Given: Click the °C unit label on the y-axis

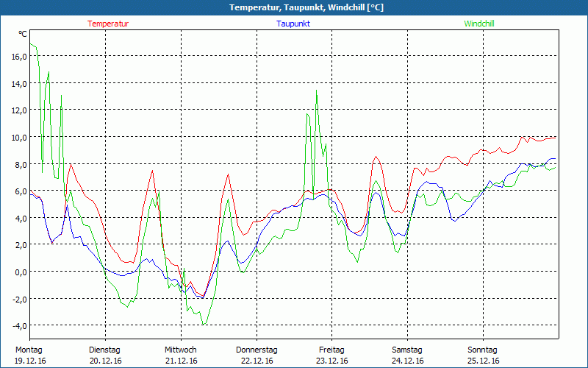Looking at the screenshot, I should 23,34.
